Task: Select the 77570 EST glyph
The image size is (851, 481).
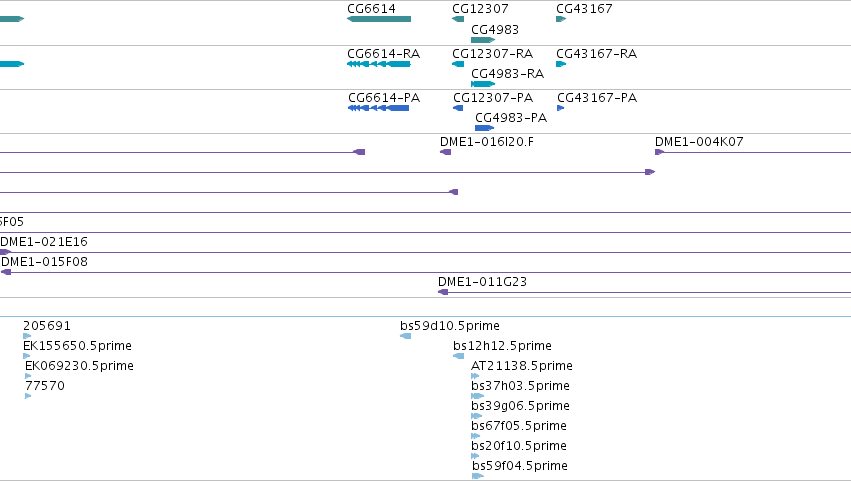Action: [x=28, y=396]
